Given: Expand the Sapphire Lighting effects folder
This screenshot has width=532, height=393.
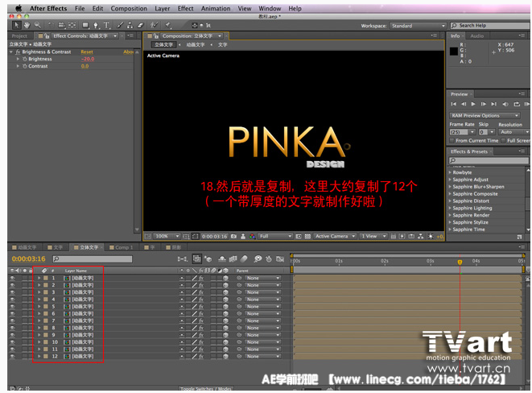Looking at the screenshot, I should coord(450,208).
